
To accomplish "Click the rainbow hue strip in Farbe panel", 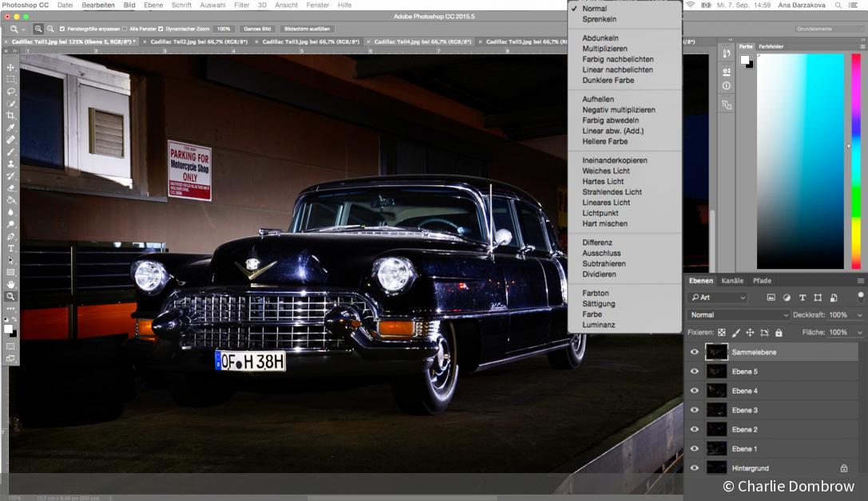I will click(x=856, y=160).
